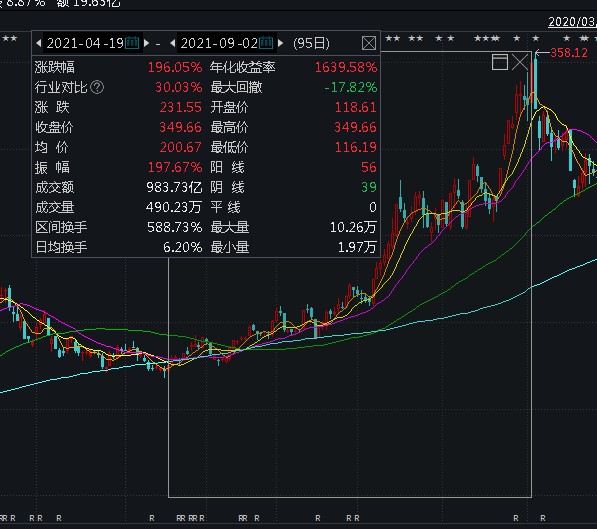Click the 358.12 peak price label
Viewport: 597px width, 529px height.
pyautogui.click(x=569, y=53)
